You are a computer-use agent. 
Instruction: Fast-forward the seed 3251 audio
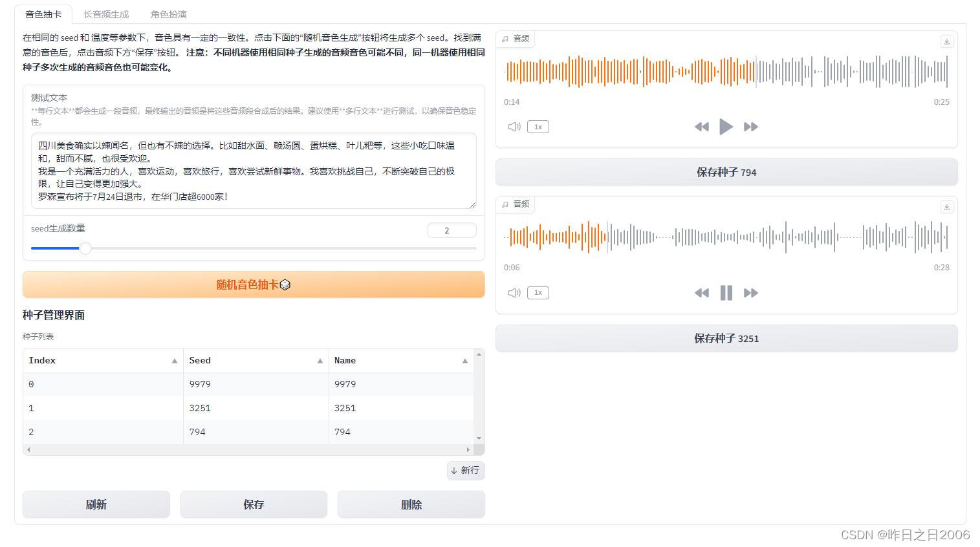point(751,293)
